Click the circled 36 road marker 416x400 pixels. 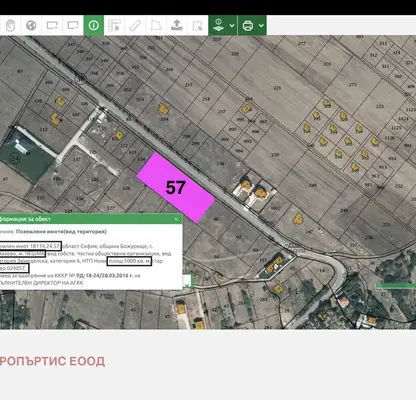tap(81, 79)
